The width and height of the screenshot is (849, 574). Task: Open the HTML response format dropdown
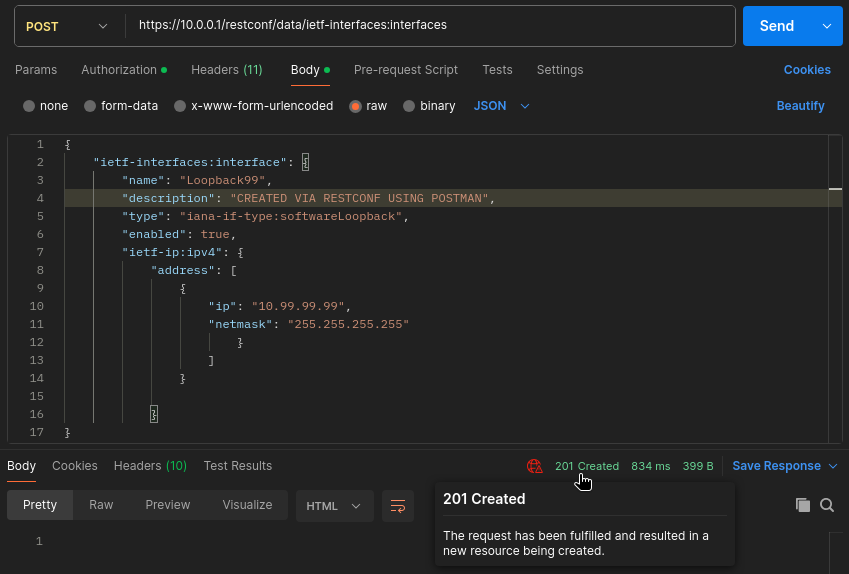point(334,506)
